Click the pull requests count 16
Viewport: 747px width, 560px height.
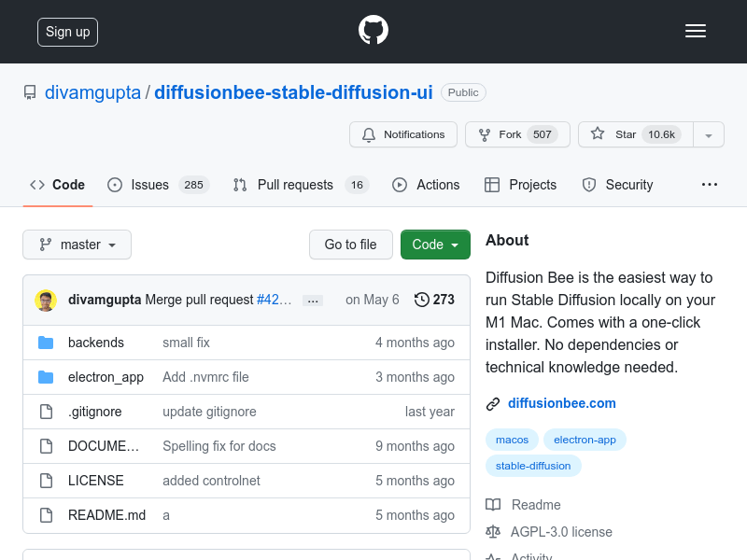(x=357, y=185)
